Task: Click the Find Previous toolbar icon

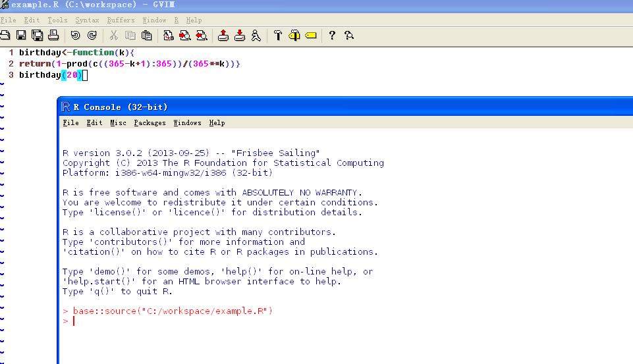Action: click(x=202, y=36)
